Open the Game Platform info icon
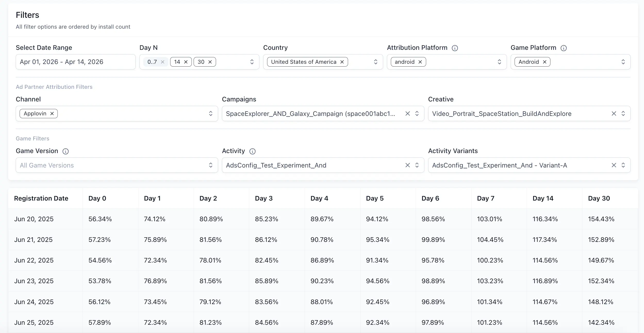The image size is (644, 333). (564, 48)
